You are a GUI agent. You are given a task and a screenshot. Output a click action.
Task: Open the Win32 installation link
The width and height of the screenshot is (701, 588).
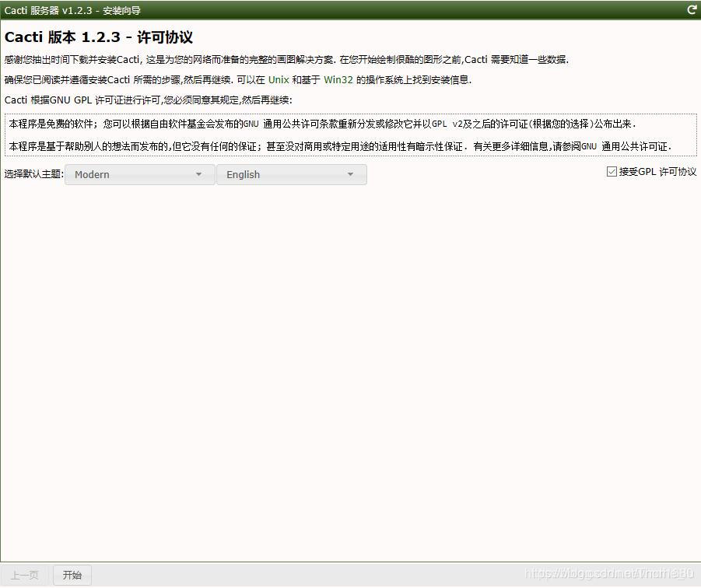tap(338, 80)
